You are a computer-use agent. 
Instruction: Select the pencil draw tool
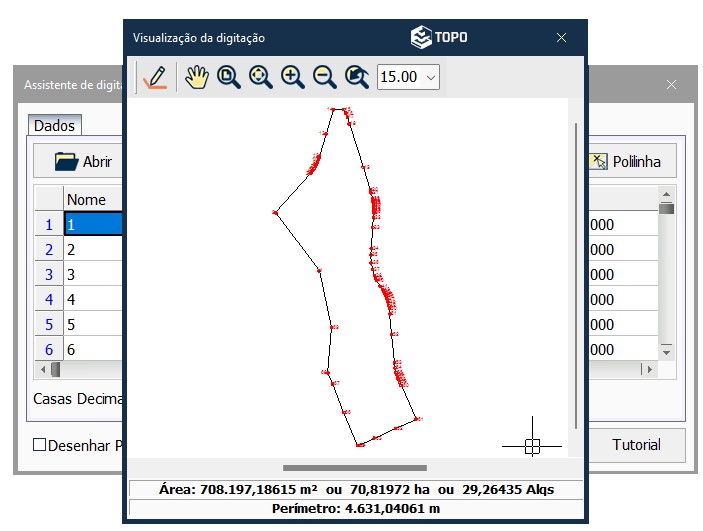coord(154,77)
